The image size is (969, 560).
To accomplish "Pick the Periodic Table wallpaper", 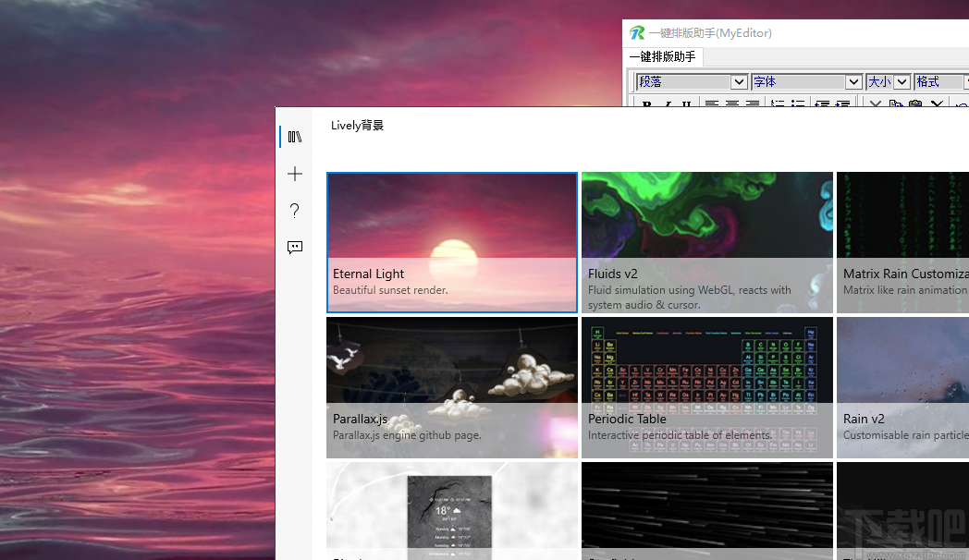I will (707, 388).
